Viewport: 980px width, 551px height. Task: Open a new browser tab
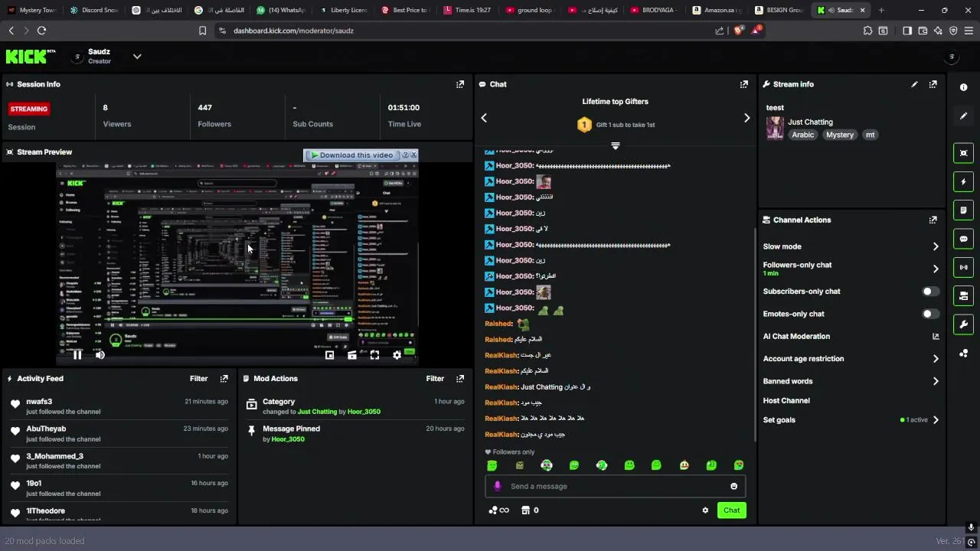coord(881,10)
